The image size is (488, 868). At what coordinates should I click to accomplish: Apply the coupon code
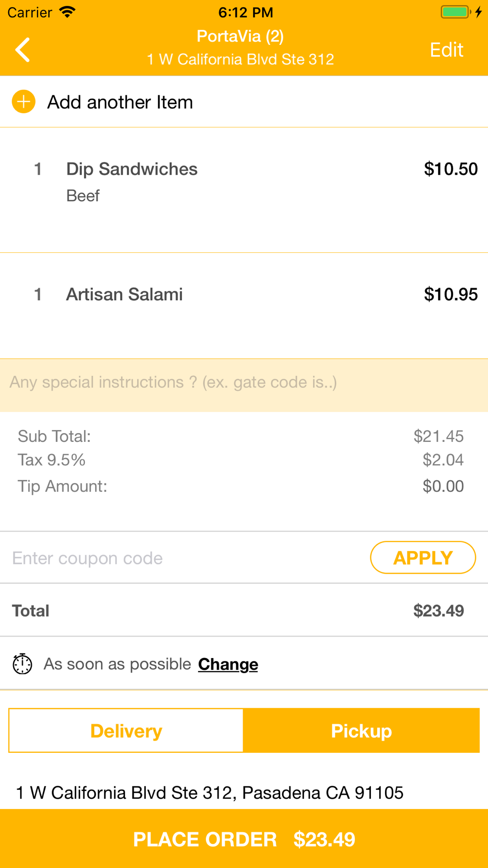pos(423,558)
